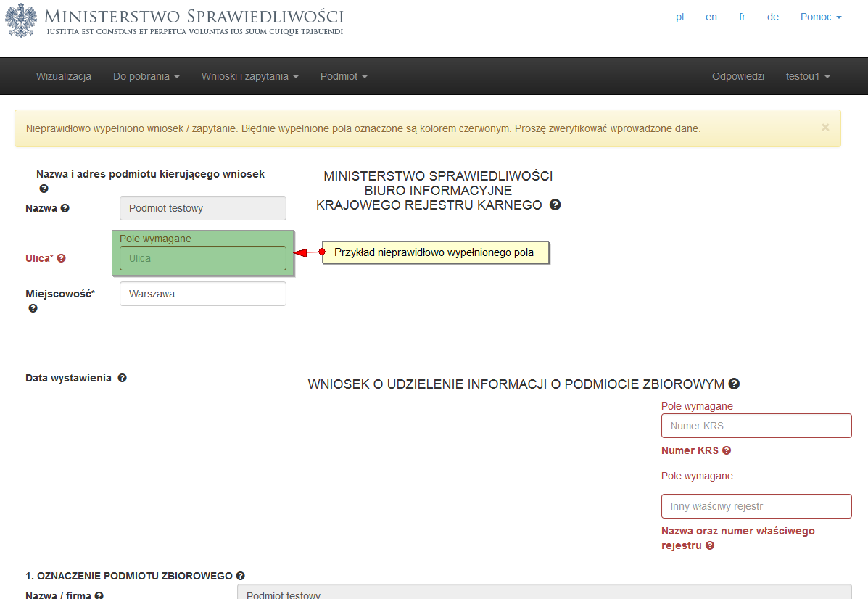The width and height of the screenshot is (868, 599).
Task: Click help icon next to 'rejestru' label
Action: pyautogui.click(x=710, y=545)
